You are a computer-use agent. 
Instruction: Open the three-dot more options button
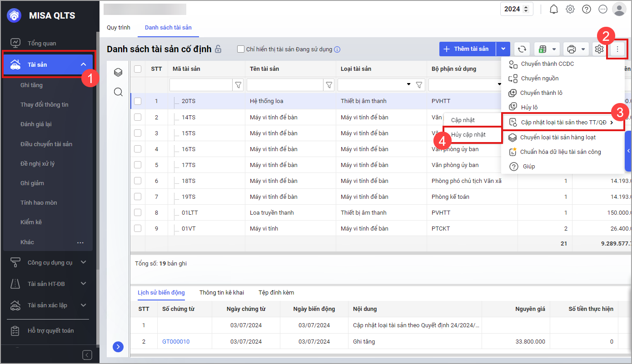pos(617,49)
